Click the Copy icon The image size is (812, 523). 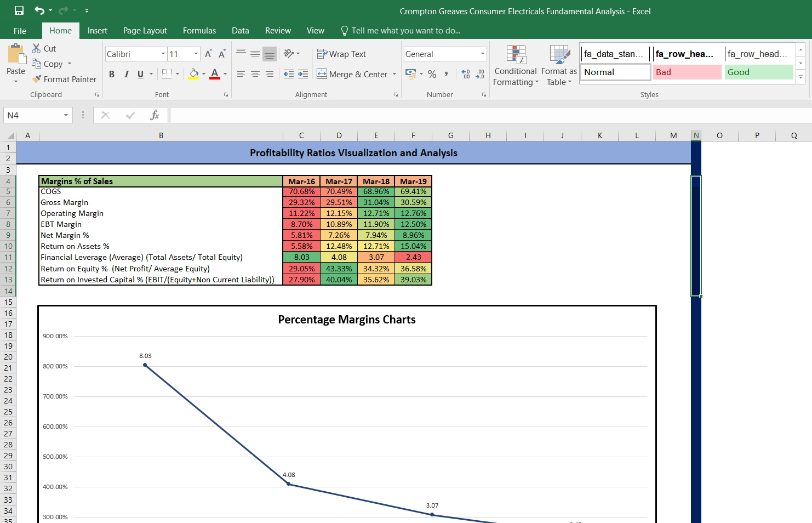pos(37,64)
